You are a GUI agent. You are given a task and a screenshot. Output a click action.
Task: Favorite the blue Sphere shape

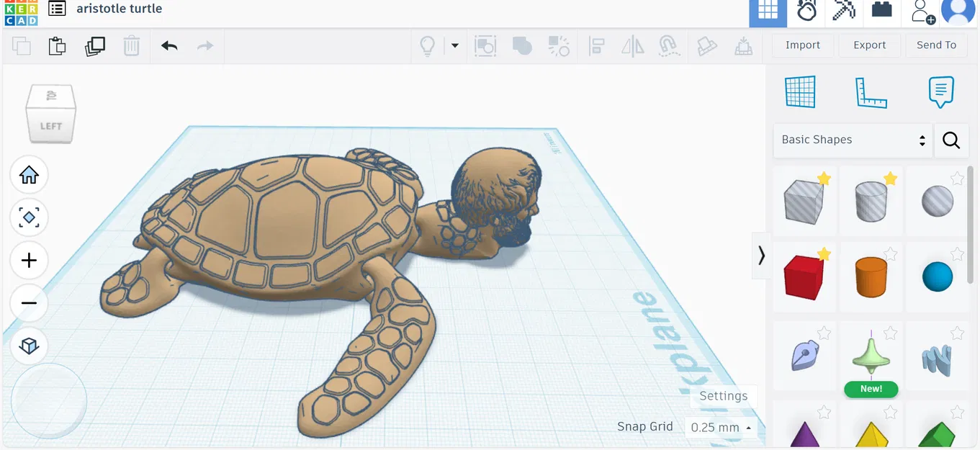pyautogui.click(x=957, y=253)
